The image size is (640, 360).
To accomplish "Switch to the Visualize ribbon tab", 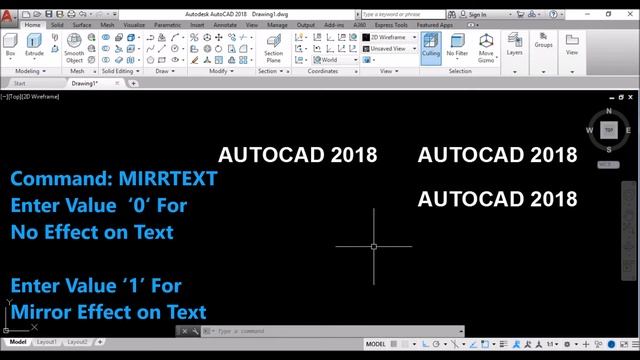I will pos(134,25).
